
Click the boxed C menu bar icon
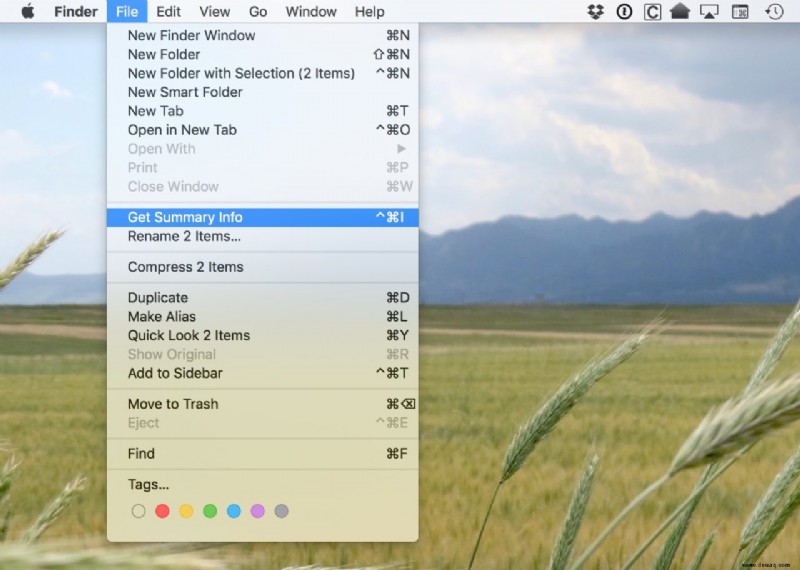coord(652,11)
